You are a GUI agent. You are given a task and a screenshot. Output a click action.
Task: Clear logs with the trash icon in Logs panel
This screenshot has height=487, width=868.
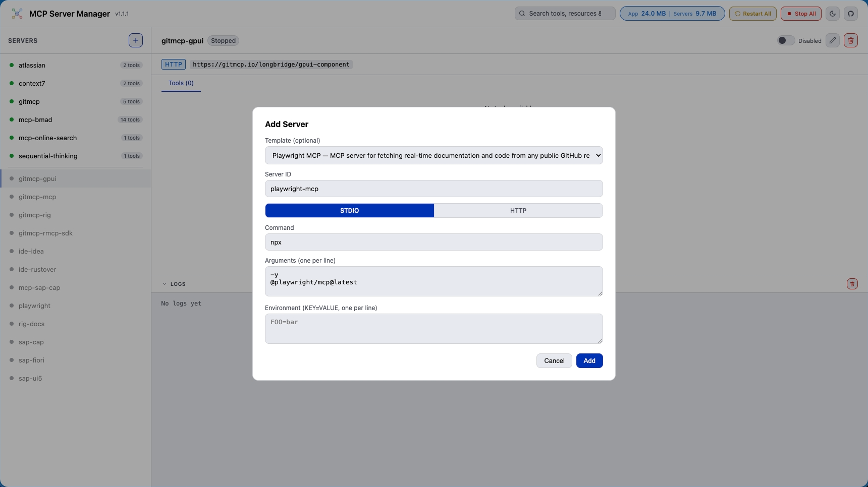[x=852, y=284]
